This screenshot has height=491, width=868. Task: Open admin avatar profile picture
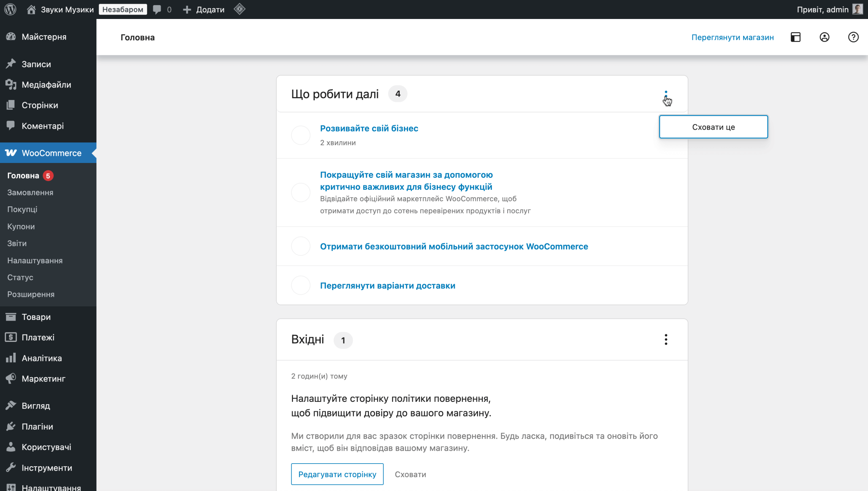(x=857, y=9)
